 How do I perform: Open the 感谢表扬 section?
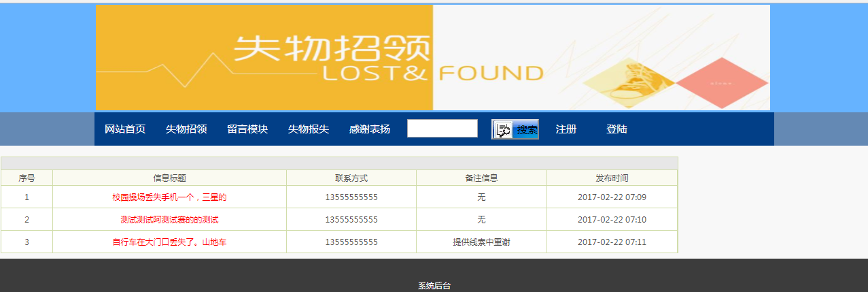click(370, 129)
